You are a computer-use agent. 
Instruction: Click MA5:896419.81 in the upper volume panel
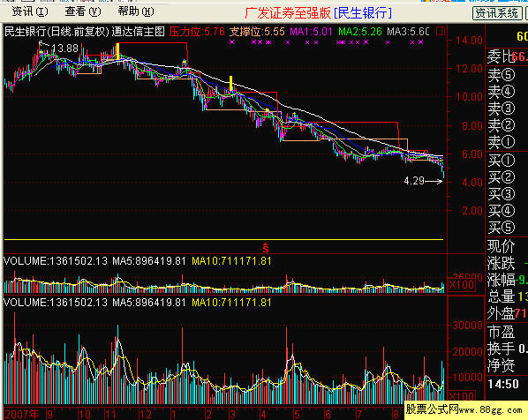point(149,261)
